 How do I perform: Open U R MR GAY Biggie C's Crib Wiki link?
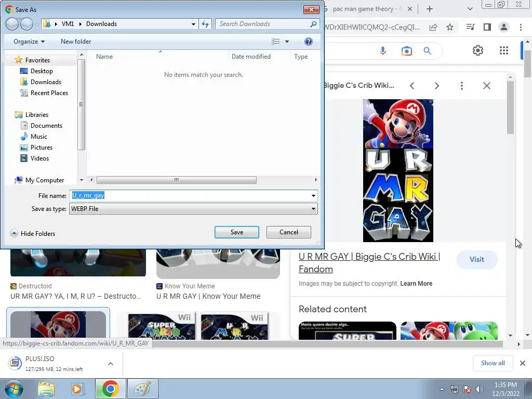pos(369,262)
